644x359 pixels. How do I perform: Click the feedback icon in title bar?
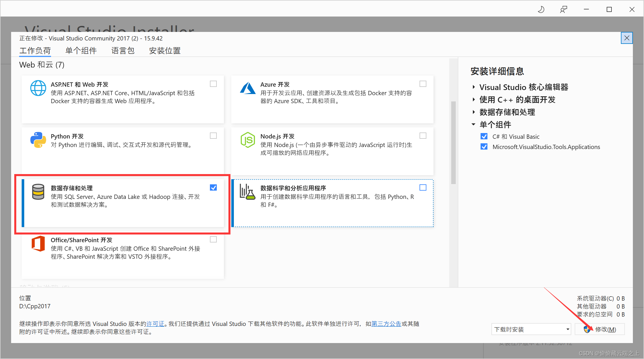tap(563, 9)
